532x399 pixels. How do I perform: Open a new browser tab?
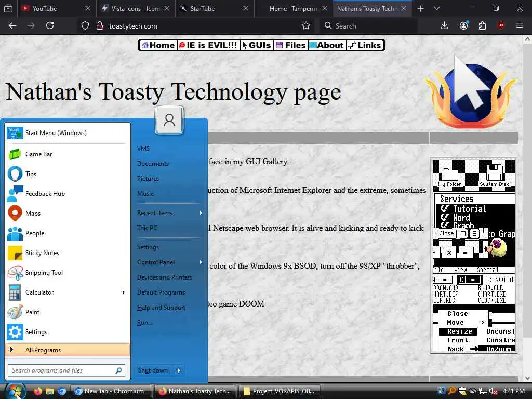tap(421, 8)
